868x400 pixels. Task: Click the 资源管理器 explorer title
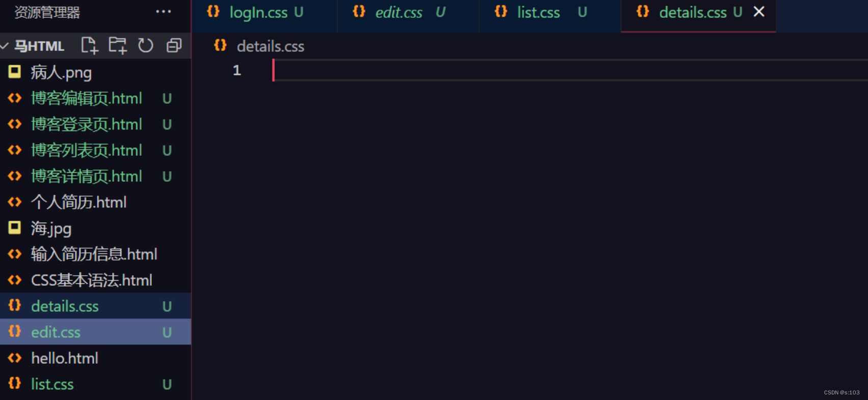pyautogui.click(x=47, y=13)
